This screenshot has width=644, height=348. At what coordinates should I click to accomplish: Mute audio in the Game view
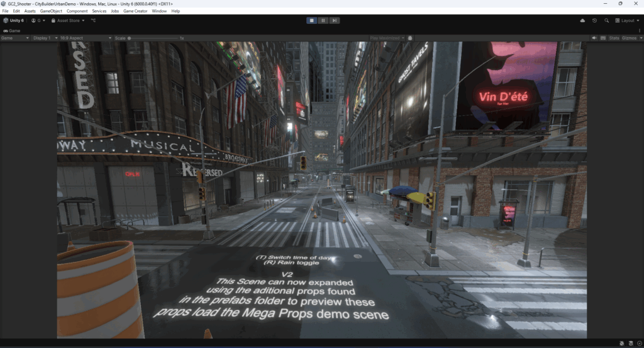(x=594, y=38)
